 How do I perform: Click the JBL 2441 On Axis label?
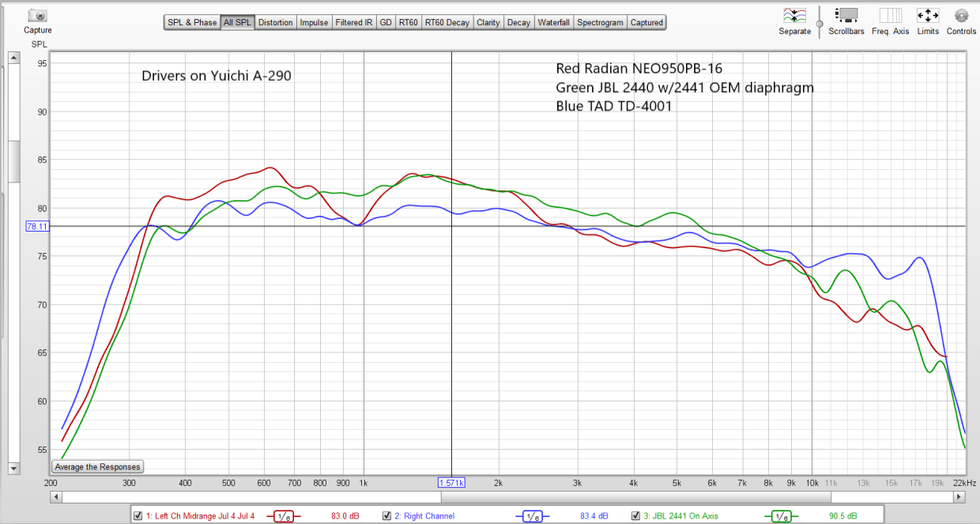pyautogui.click(x=680, y=516)
